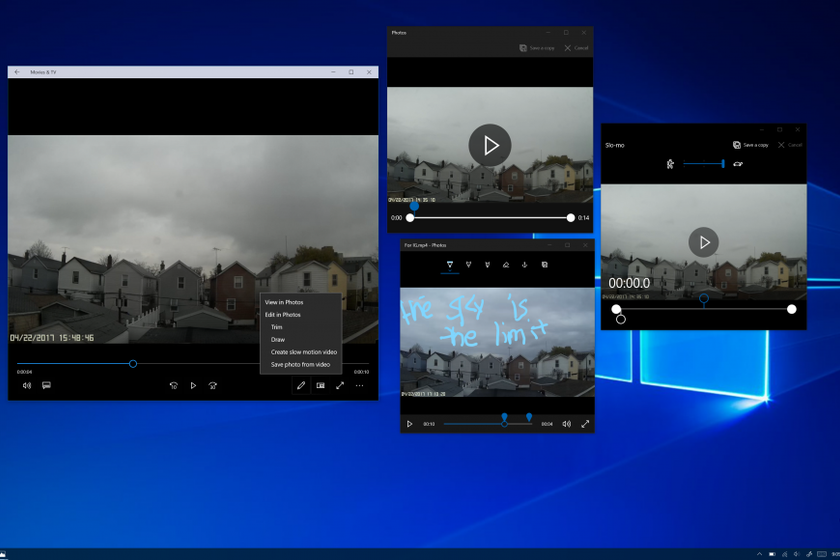The image size is (840, 560).
Task: Click the pencil edit icon in Movies & TV
Action: pyautogui.click(x=301, y=385)
